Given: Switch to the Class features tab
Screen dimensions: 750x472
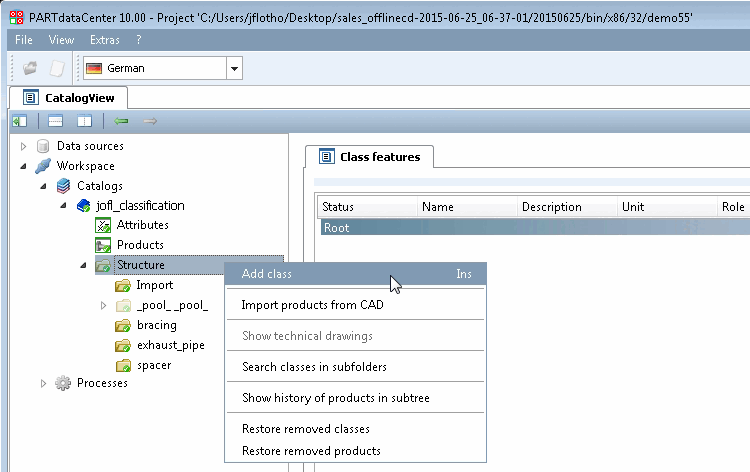Looking at the screenshot, I should tap(369, 157).
